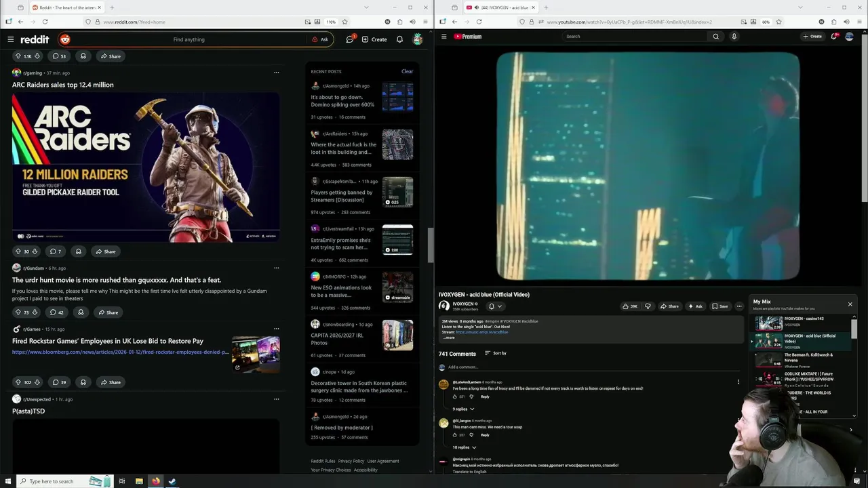Bookmark the Reddit page with star icon
868x488 pixels.
344,22
